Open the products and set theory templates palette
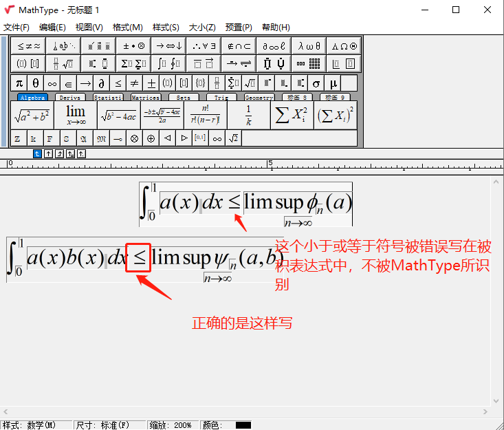 274,63
